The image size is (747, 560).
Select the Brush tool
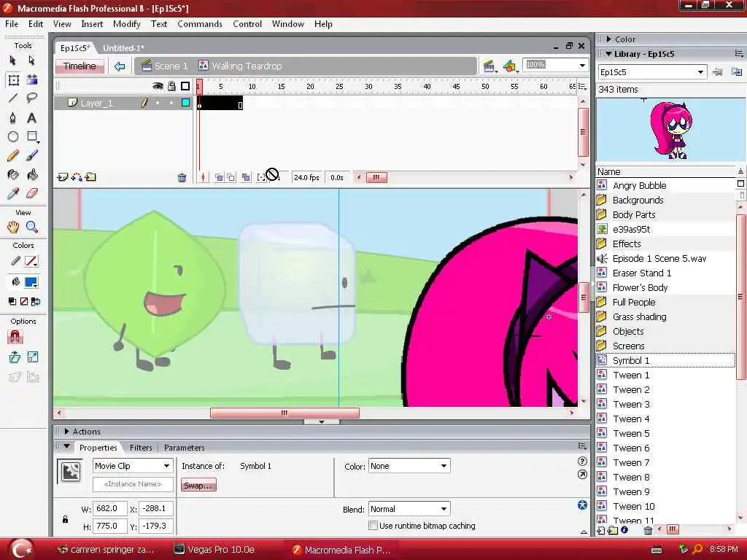click(x=32, y=156)
